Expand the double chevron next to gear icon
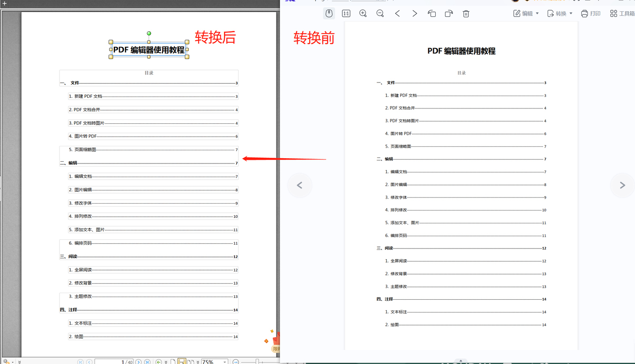Screen dimensions: 635x364 pos(19,362)
